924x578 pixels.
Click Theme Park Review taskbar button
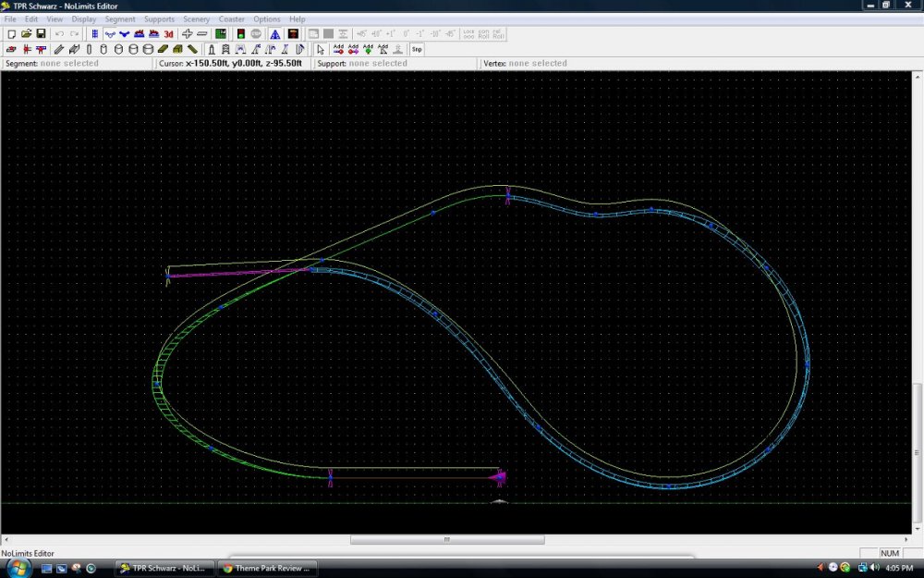pos(267,568)
